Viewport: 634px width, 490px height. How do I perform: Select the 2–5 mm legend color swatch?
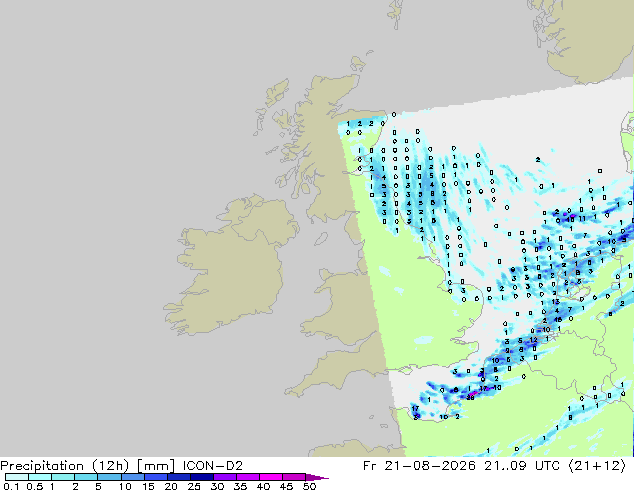pos(87,477)
